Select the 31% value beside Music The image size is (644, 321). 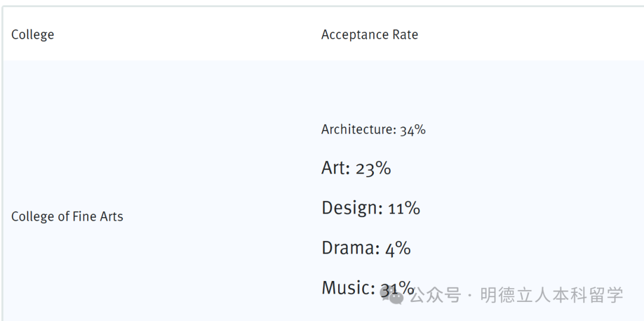click(x=397, y=289)
